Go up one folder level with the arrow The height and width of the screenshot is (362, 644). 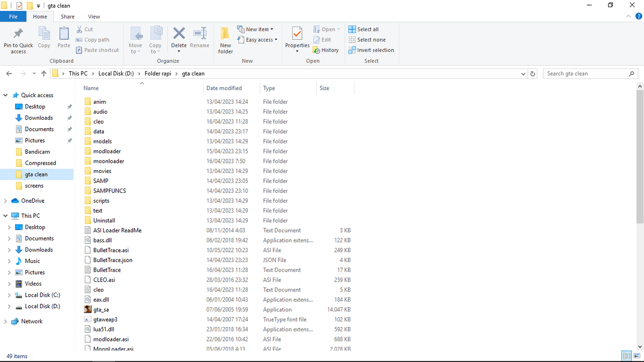(44, 73)
